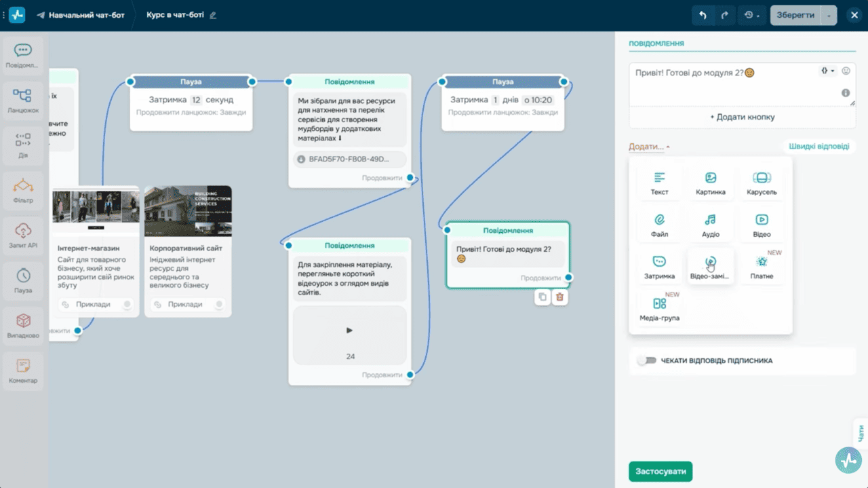Choose the Карусель element type
Image resolution: width=868 pixels, height=488 pixels.
click(x=762, y=183)
